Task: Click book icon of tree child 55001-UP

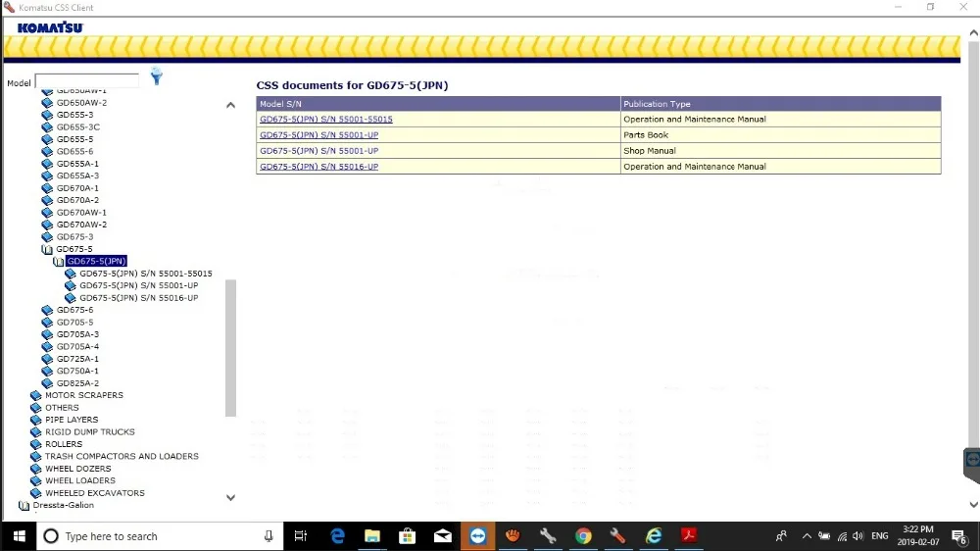Action: coord(70,286)
